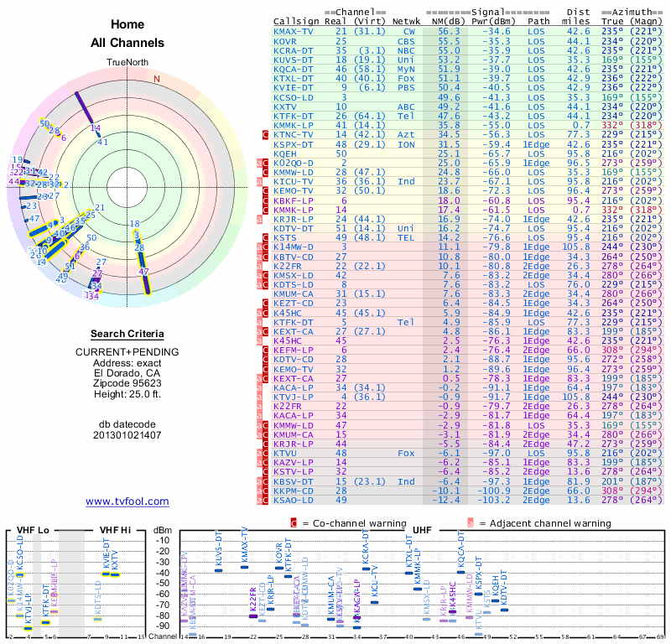Image resolution: width=671 pixels, height=644 pixels.
Task: Select the KSPX-DT callsign in the table
Action: pos(294,144)
